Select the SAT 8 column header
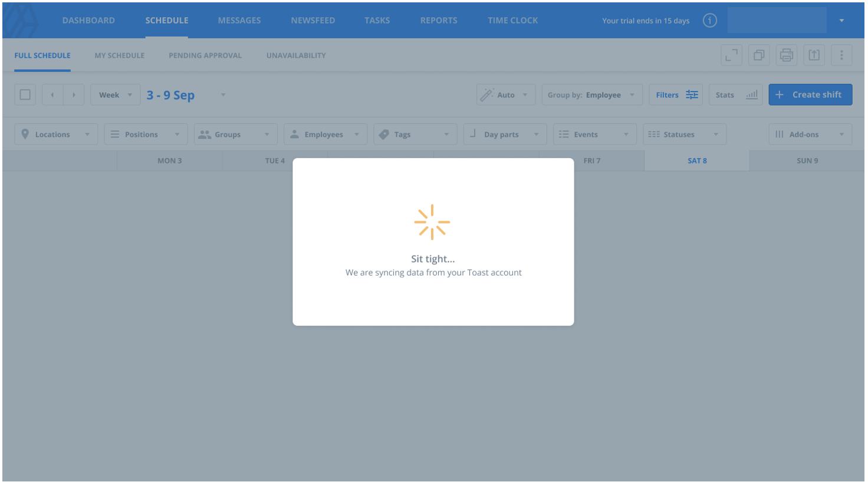 coord(696,160)
